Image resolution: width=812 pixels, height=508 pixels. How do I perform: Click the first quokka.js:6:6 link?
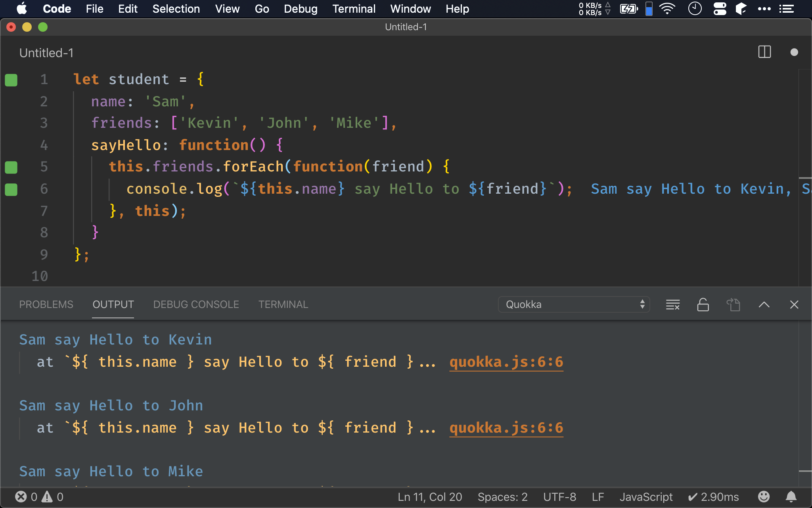coord(506,362)
